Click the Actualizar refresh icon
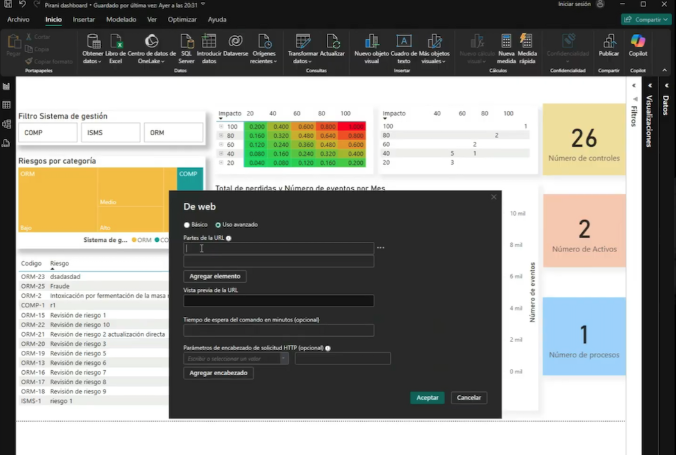This screenshot has width=676, height=455. (333, 41)
